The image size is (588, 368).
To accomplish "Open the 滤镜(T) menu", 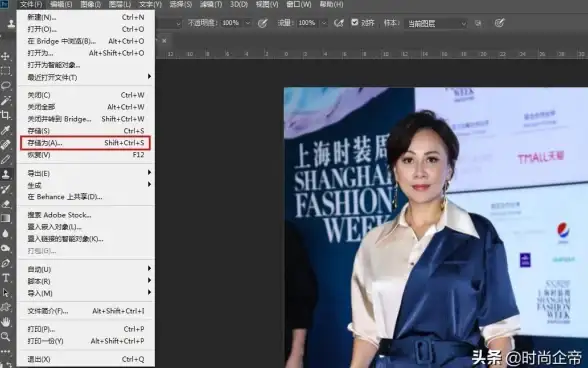I will point(211,5).
